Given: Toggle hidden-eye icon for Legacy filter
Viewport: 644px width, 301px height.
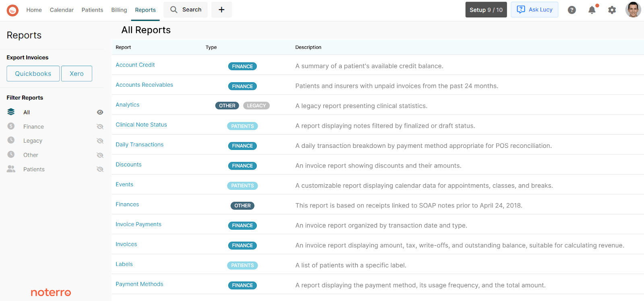Looking at the screenshot, I should coord(100,141).
